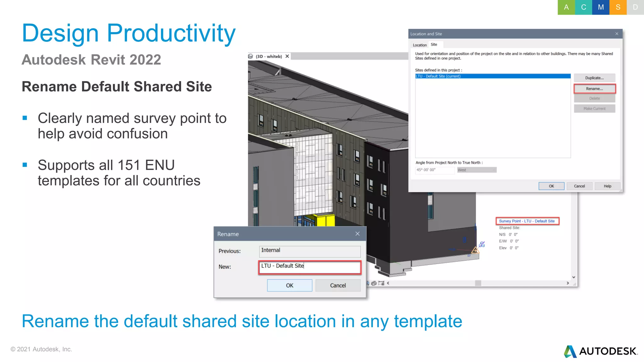Click the Elev 0' 0" value
The image size is (644, 362).
(x=509, y=248)
